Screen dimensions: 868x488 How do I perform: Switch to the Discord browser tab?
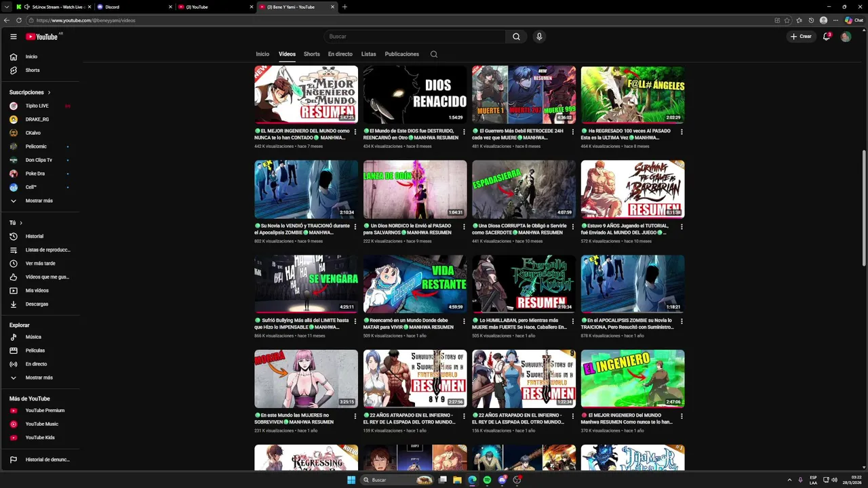pyautogui.click(x=134, y=7)
